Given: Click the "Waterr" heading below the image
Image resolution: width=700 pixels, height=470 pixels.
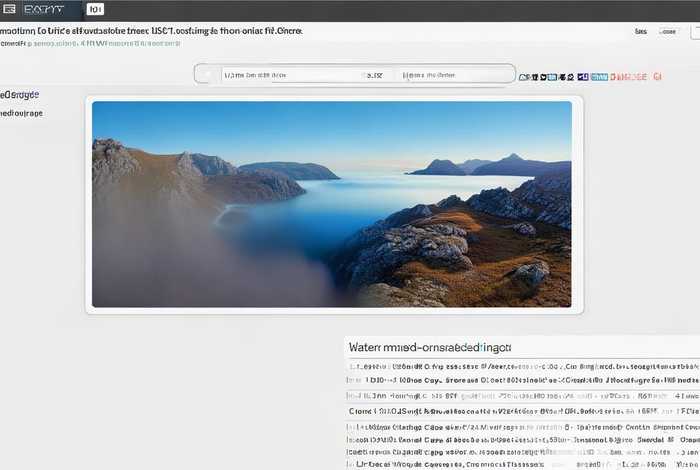Looking at the screenshot, I should [x=430, y=347].
